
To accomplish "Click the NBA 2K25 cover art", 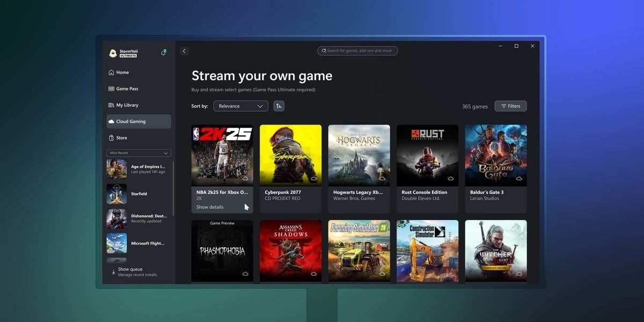I will click(222, 156).
